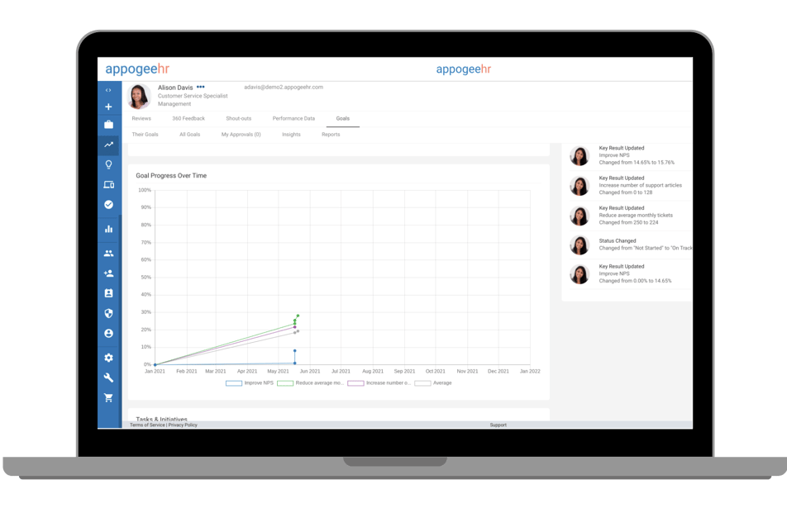Open the All Goals sub-tab

[190, 135]
